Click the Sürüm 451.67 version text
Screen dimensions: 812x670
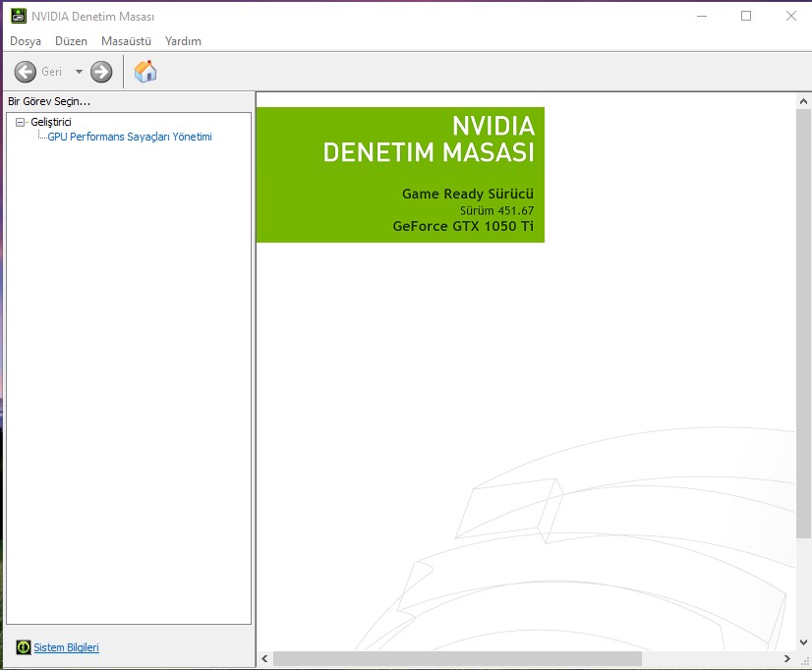tap(496, 210)
